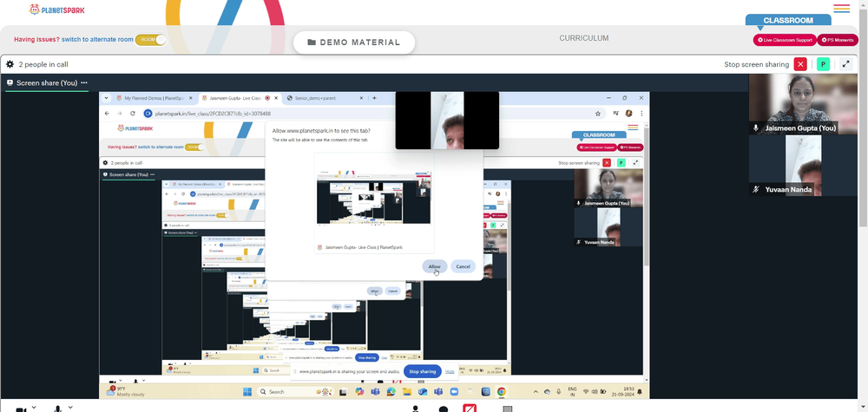Open clock showing 21-09-2024
The height and width of the screenshot is (412, 868).
[623, 391]
